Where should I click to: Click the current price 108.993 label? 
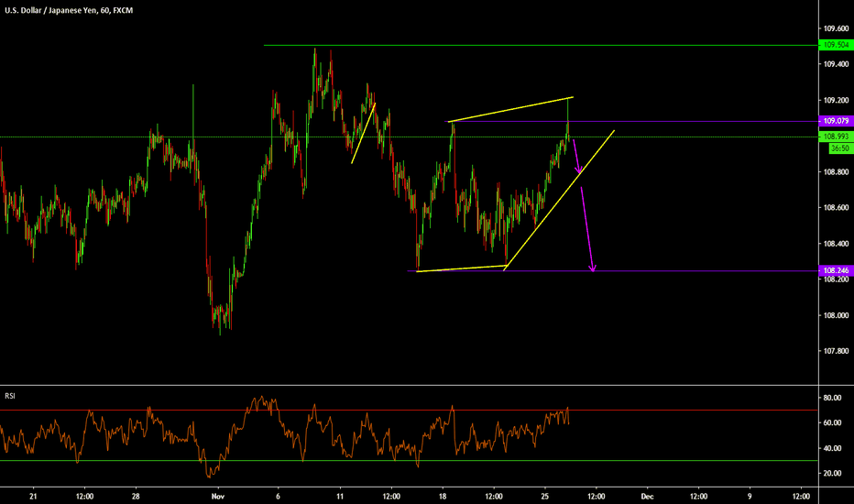834,136
